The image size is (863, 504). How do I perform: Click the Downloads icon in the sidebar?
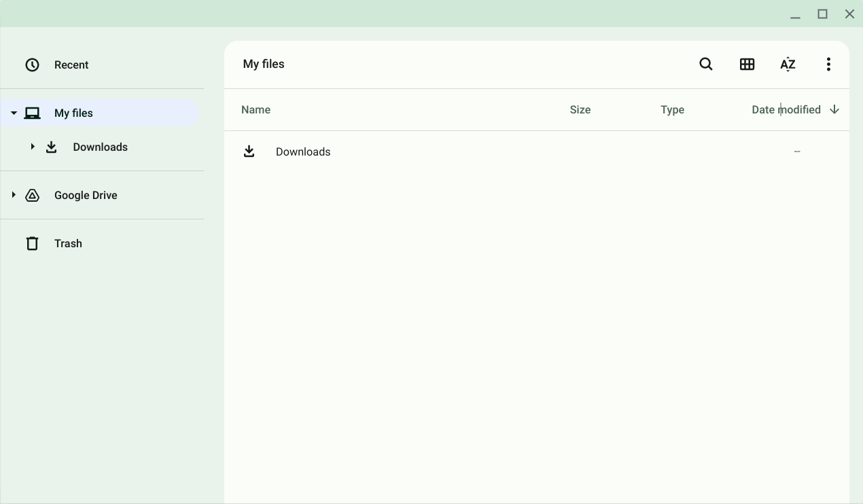(52, 147)
